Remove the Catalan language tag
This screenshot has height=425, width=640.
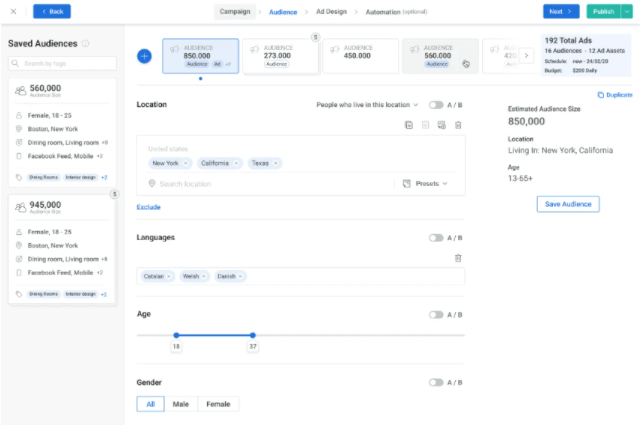click(169, 276)
